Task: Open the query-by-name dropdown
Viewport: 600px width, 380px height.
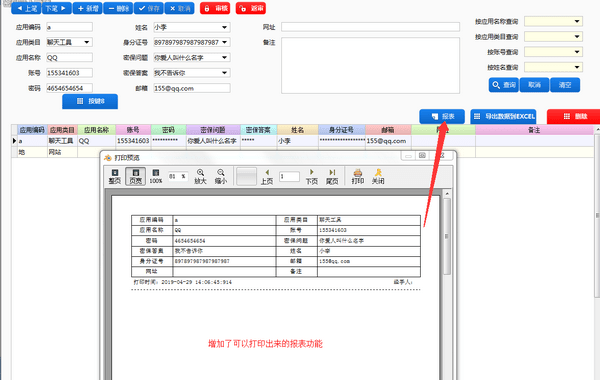Action: click(x=577, y=67)
